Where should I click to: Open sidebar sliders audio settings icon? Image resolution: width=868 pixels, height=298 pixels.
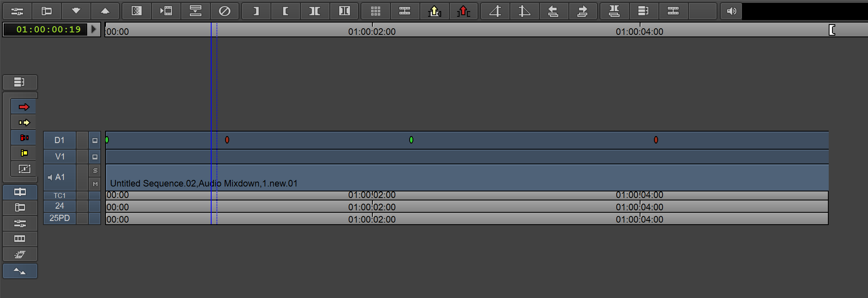tap(20, 223)
